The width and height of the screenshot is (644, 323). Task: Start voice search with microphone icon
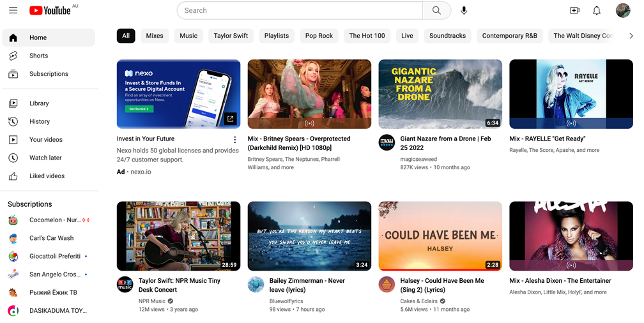pos(464,10)
